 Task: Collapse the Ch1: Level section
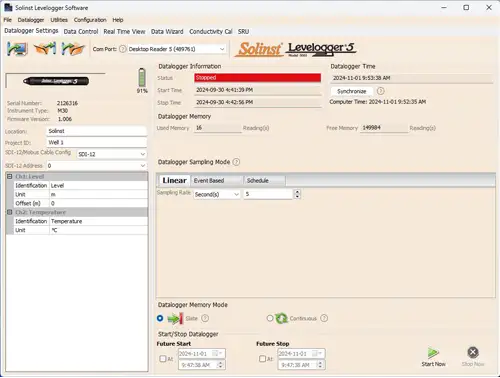point(10,176)
